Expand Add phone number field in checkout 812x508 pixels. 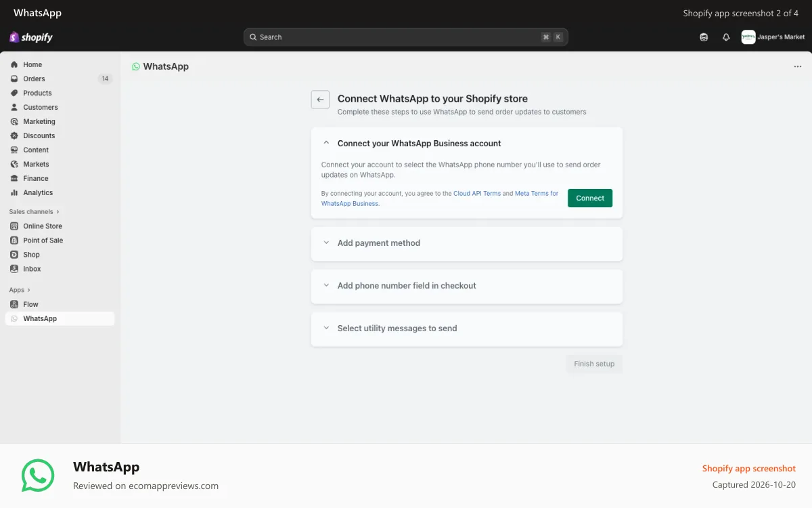[x=326, y=285]
